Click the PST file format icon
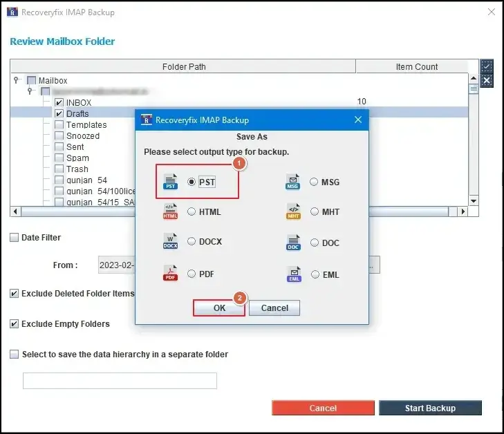The image size is (504, 434). 170,182
